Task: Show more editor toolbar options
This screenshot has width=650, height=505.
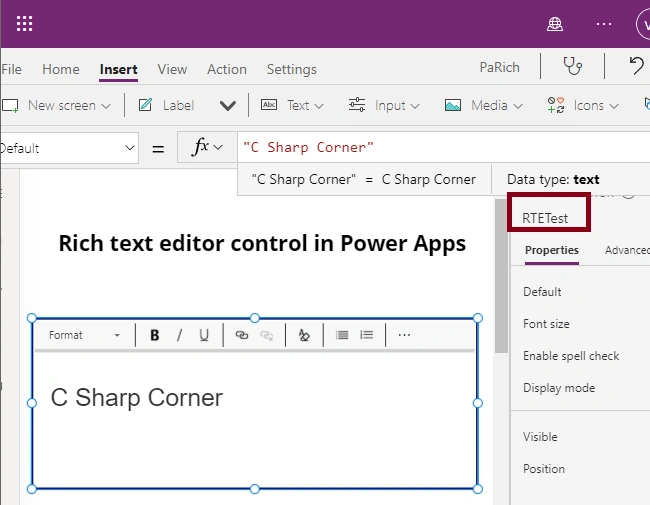Action: click(x=404, y=335)
